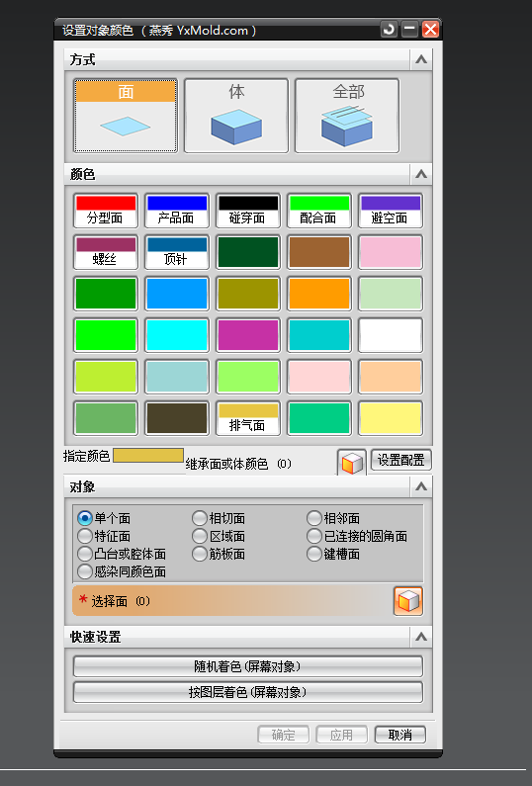Collapse the 方式 section
This screenshot has height=786, width=532.
(421, 59)
